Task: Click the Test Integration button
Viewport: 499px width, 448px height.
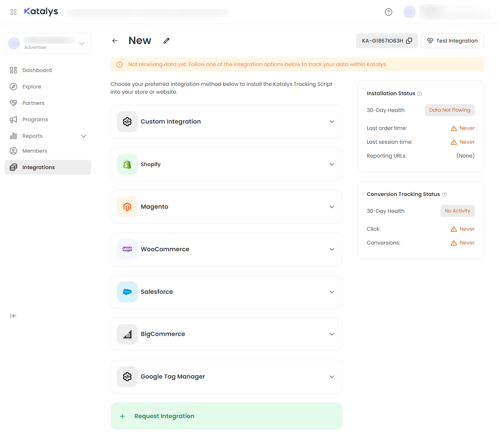Action: pyautogui.click(x=452, y=41)
